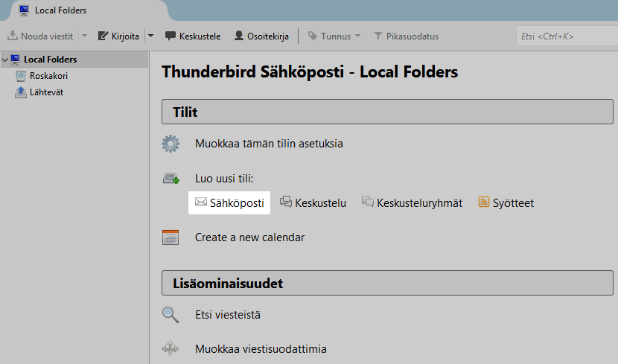The height and width of the screenshot is (364, 618).
Task: Open the Keskustele chat button
Action: click(x=193, y=36)
